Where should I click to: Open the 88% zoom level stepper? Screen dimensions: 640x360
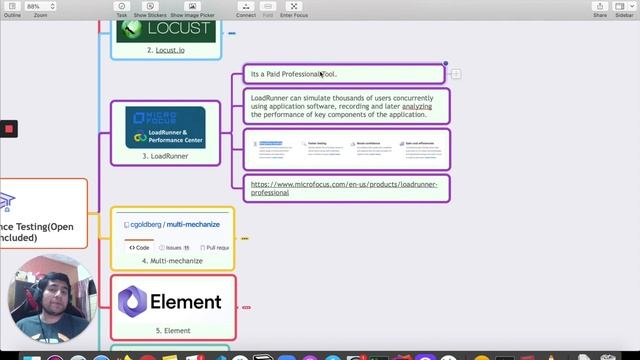click(52, 7)
